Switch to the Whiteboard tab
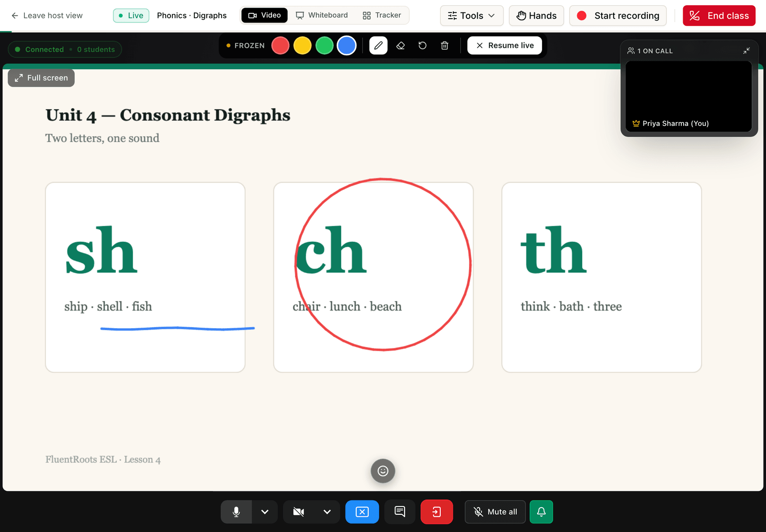 [x=322, y=15]
